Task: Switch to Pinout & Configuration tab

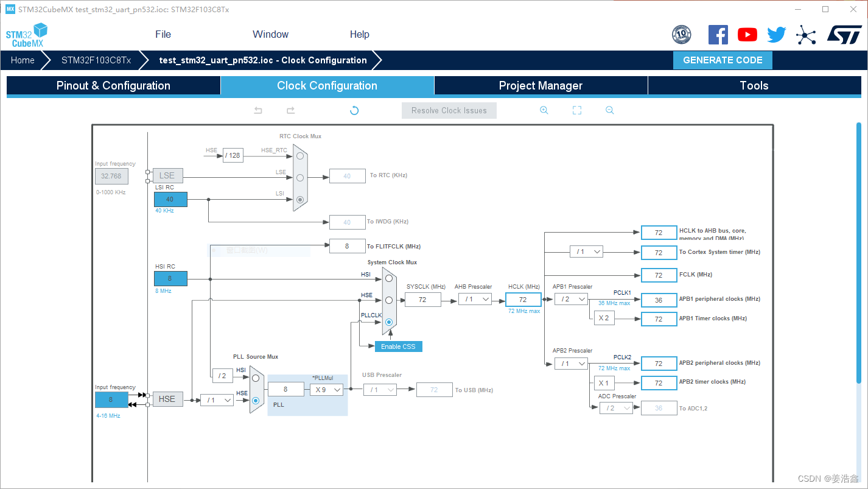Action: click(x=113, y=86)
